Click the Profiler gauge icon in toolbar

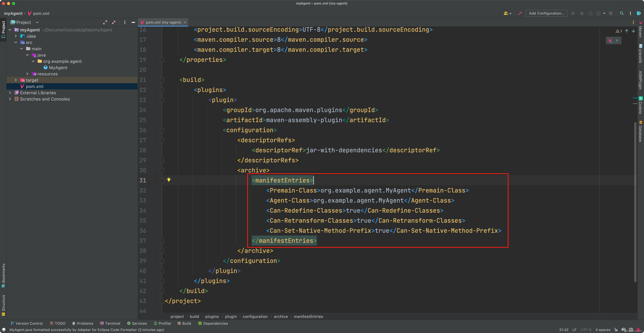pyautogui.click(x=598, y=13)
